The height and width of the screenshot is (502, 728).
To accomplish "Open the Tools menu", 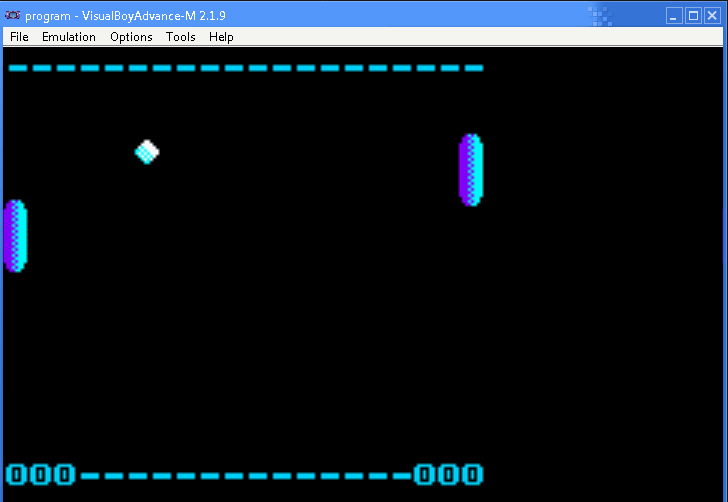I will (x=181, y=37).
